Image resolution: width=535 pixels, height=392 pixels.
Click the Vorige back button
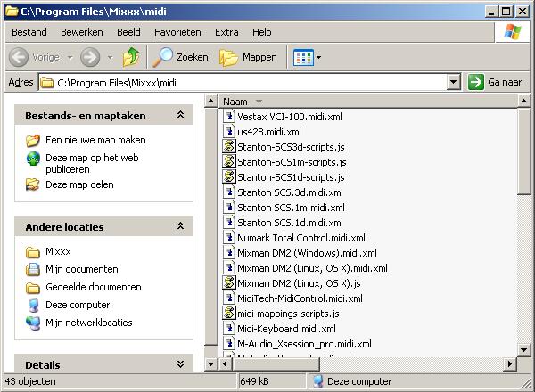click(x=34, y=57)
